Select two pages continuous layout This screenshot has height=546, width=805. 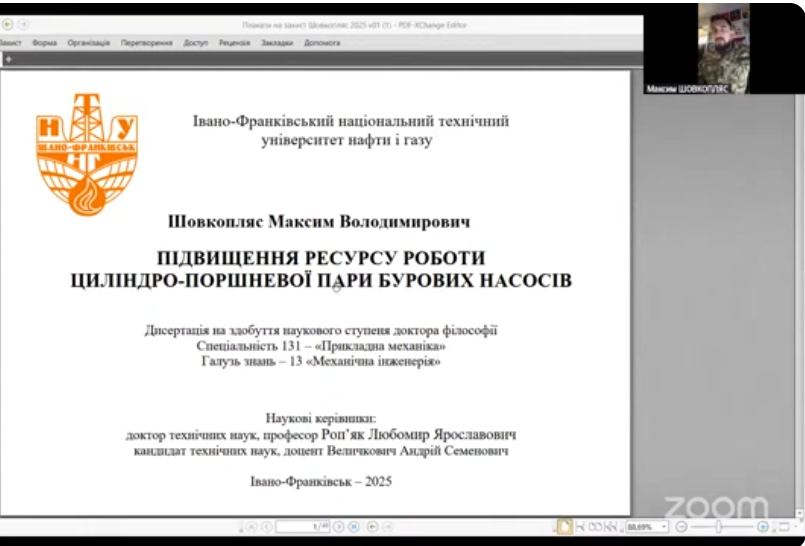[611, 527]
